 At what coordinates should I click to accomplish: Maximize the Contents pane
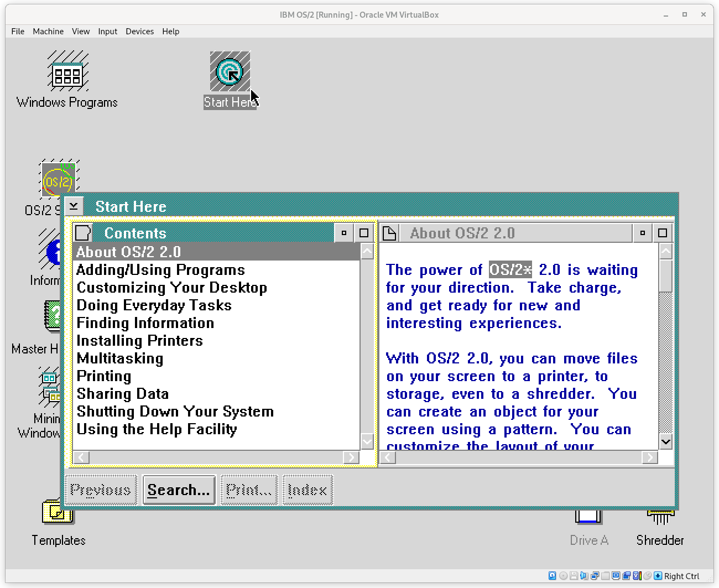[364, 233]
